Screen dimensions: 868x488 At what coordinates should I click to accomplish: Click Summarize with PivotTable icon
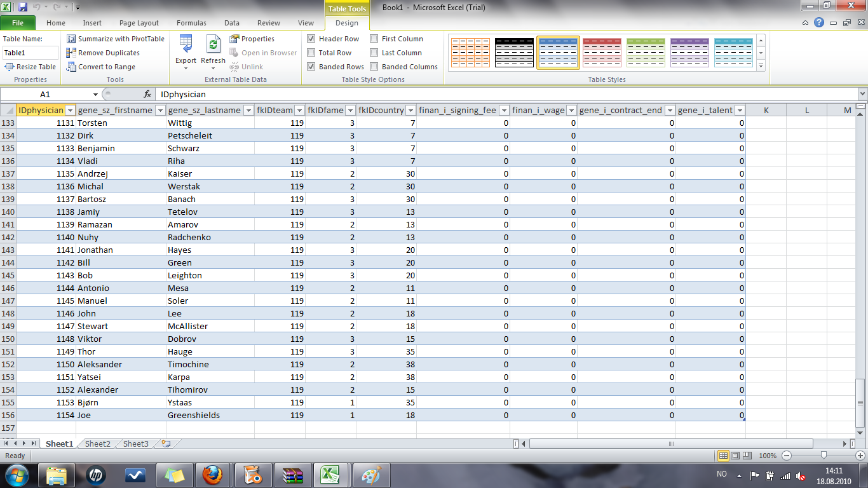click(72, 39)
